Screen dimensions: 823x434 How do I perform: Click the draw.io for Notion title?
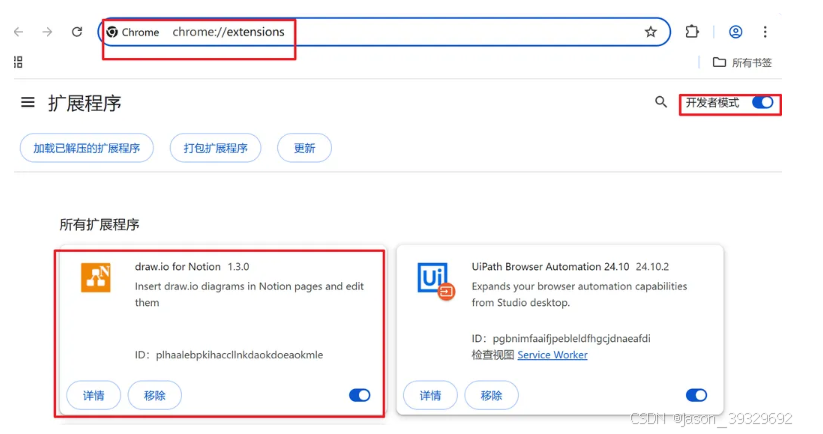coord(177,267)
